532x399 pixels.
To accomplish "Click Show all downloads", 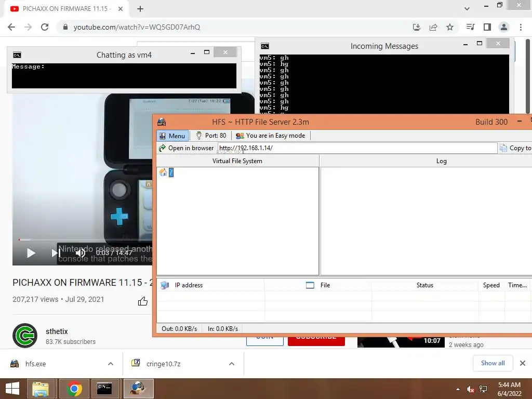I will (x=493, y=363).
